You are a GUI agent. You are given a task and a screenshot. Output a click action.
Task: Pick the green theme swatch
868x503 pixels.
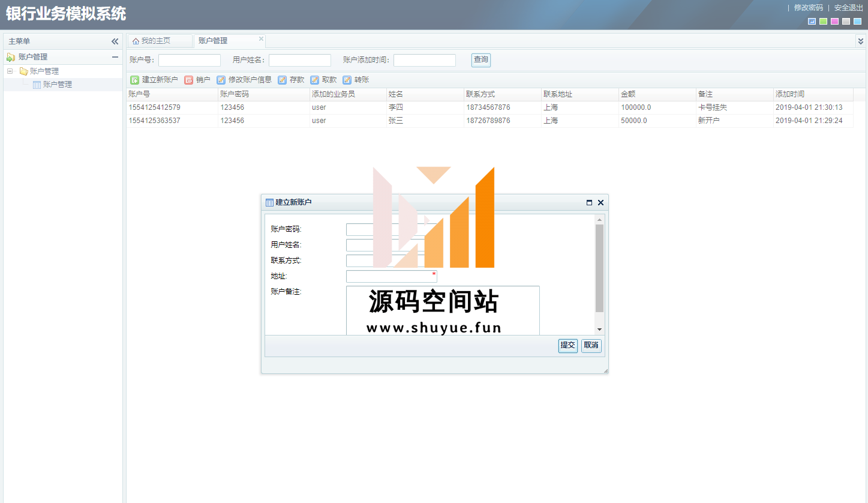[x=824, y=22]
